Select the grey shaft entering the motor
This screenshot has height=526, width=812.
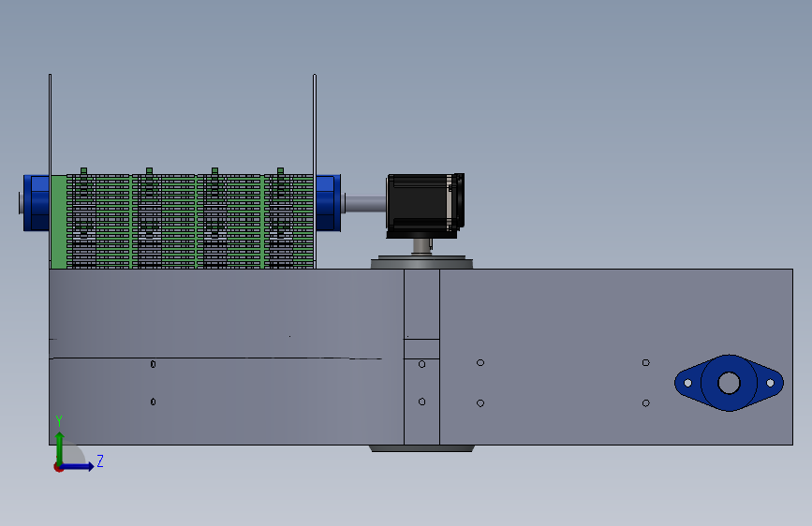pos(365,203)
